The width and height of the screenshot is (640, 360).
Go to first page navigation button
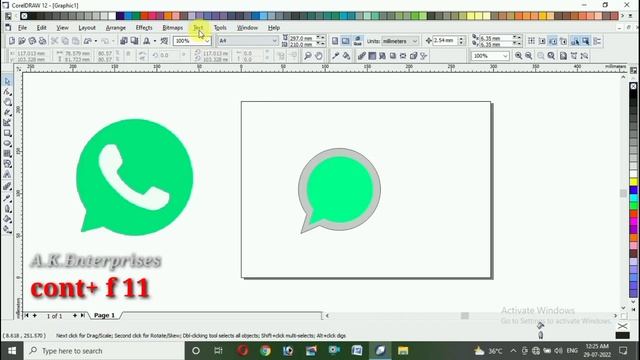(27, 316)
